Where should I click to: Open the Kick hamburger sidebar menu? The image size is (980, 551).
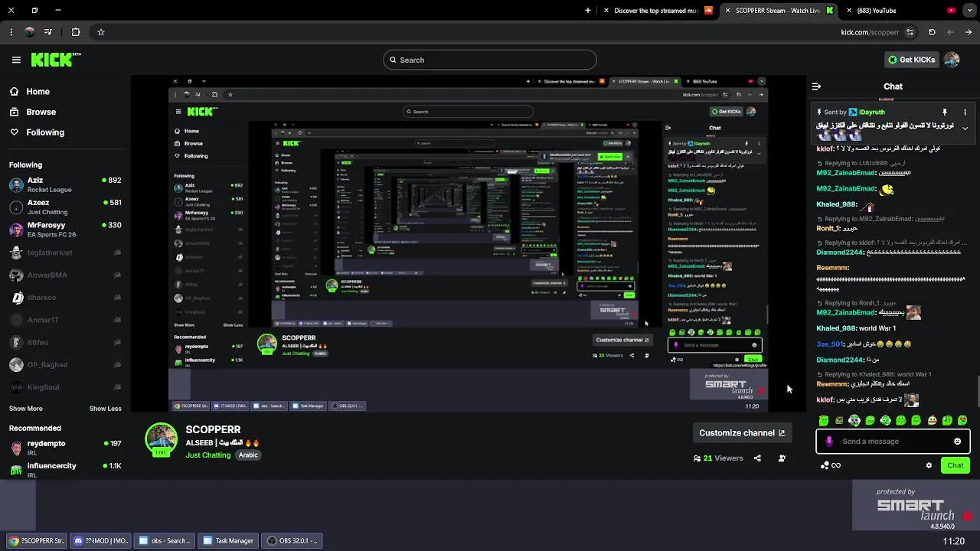pos(16,60)
